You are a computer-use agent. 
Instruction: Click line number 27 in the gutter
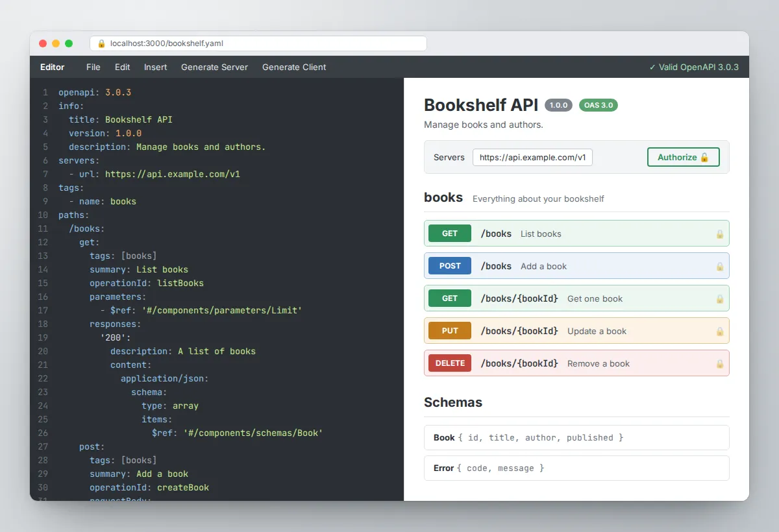[43, 446]
